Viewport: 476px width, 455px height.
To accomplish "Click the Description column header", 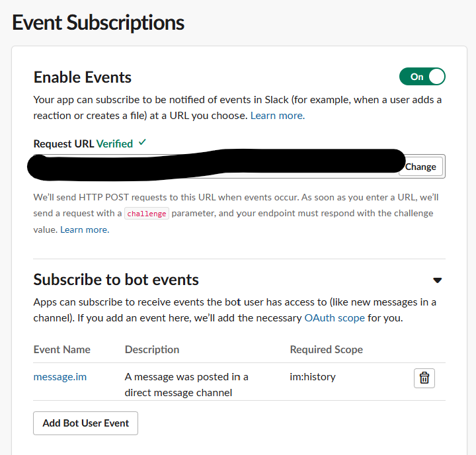I will [x=152, y=350].
